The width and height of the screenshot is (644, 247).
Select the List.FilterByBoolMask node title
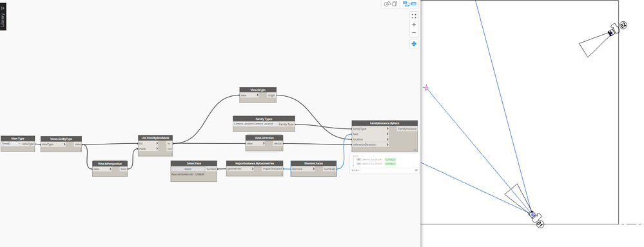click(155, 138)
